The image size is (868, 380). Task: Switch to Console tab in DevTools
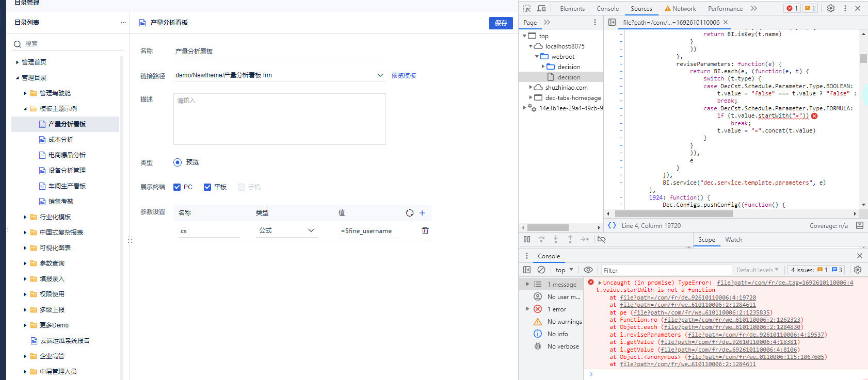click(x=607, y=8)
